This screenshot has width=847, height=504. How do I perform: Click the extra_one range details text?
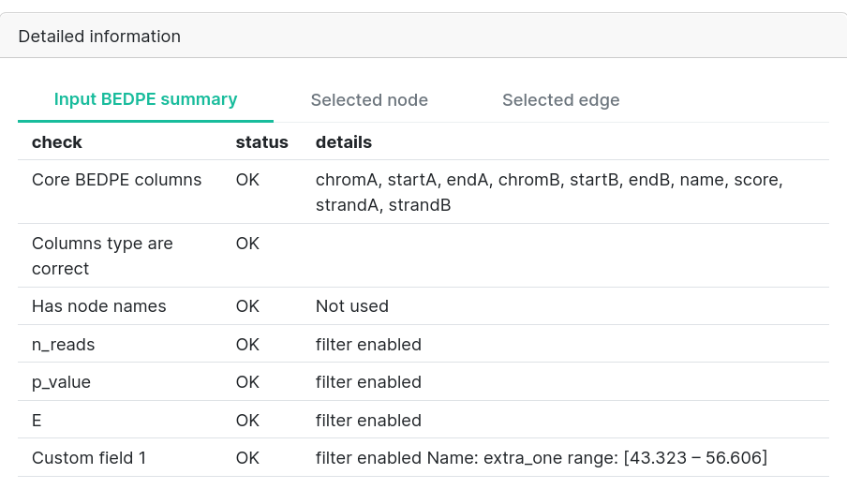coord(542,457)
